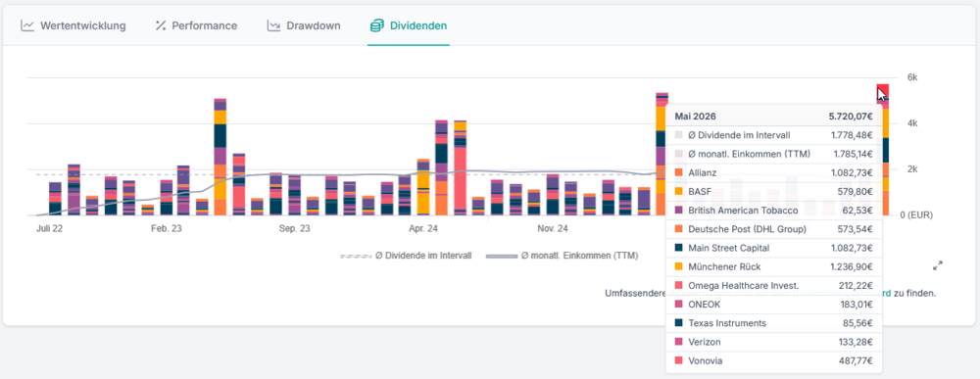This screenshot has height=379, width=980.
Task: Click the Deutsche Post (DHL Group) row
Action: click(774, 229)
